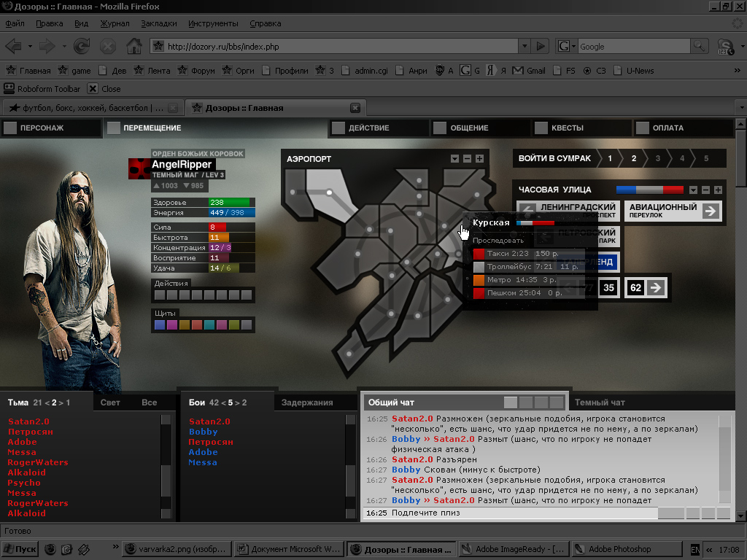Select house number 35
This screenshot has height=560, width=747.
[x=608, y=287]
